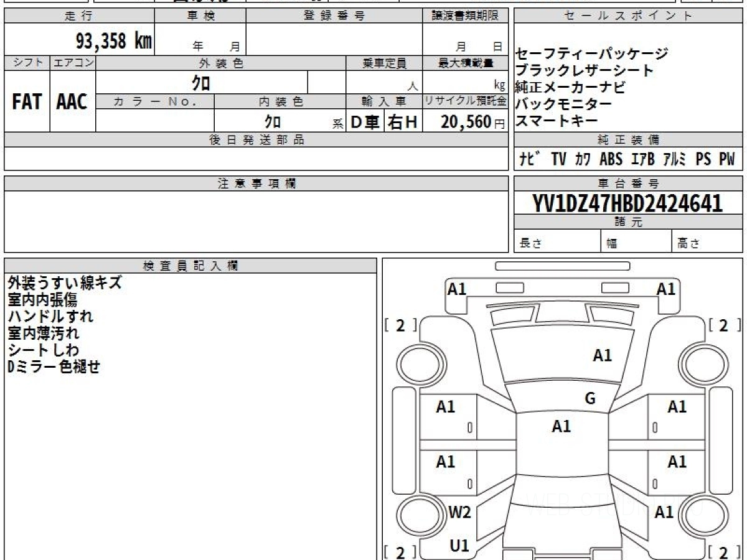
Task: Select the エアB equipment item
Action: 643,159
